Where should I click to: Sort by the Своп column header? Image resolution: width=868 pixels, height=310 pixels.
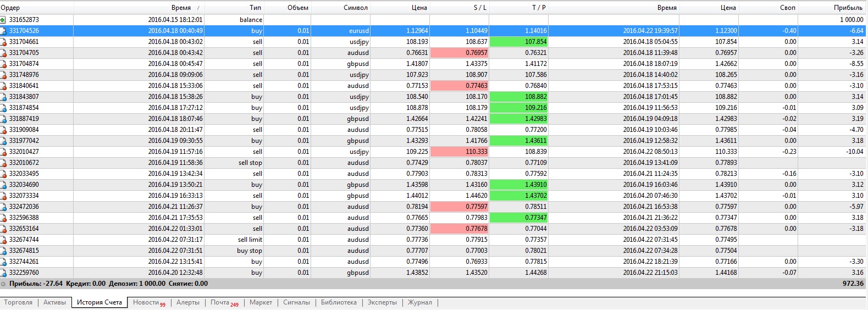tap(768, 8)
